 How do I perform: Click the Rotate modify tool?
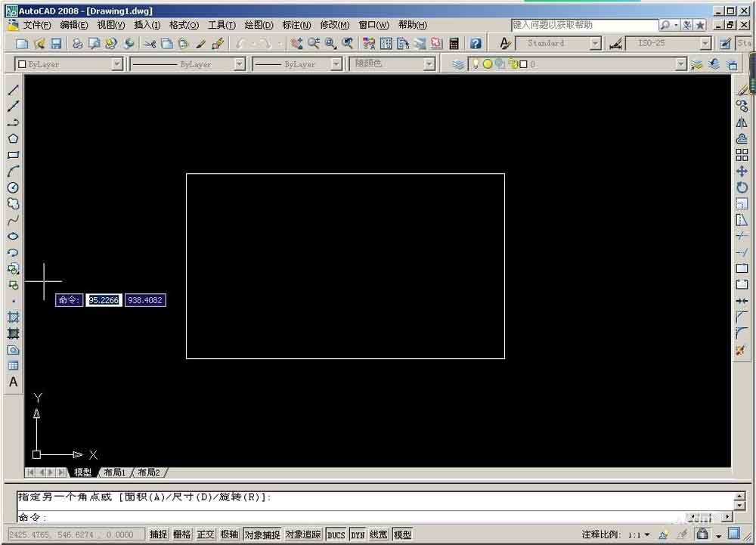pos(742,187)
